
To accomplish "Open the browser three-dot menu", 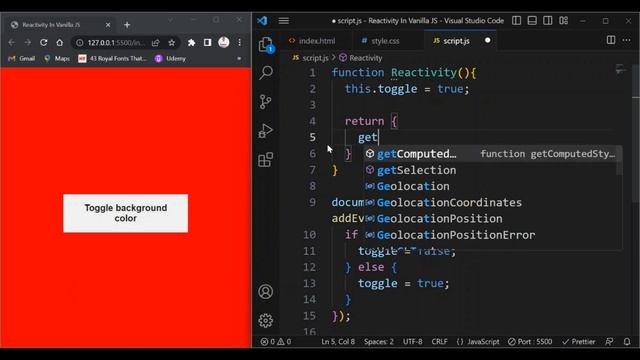I will coord(240,42).
